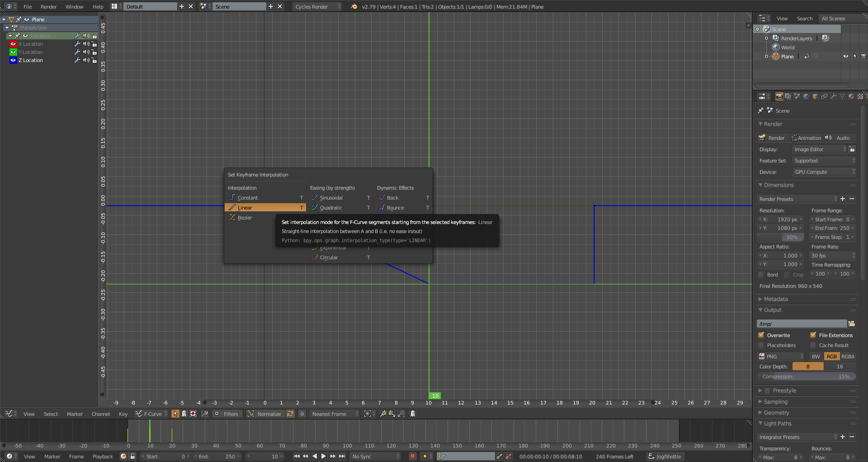Open the Nearest Frame snapping dropdown

point(334,414)
